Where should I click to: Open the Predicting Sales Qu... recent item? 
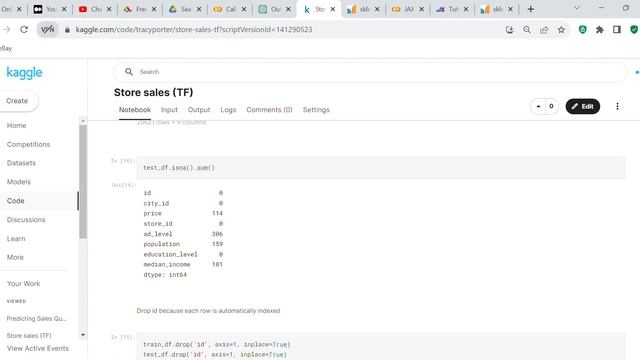coord(37,318)
